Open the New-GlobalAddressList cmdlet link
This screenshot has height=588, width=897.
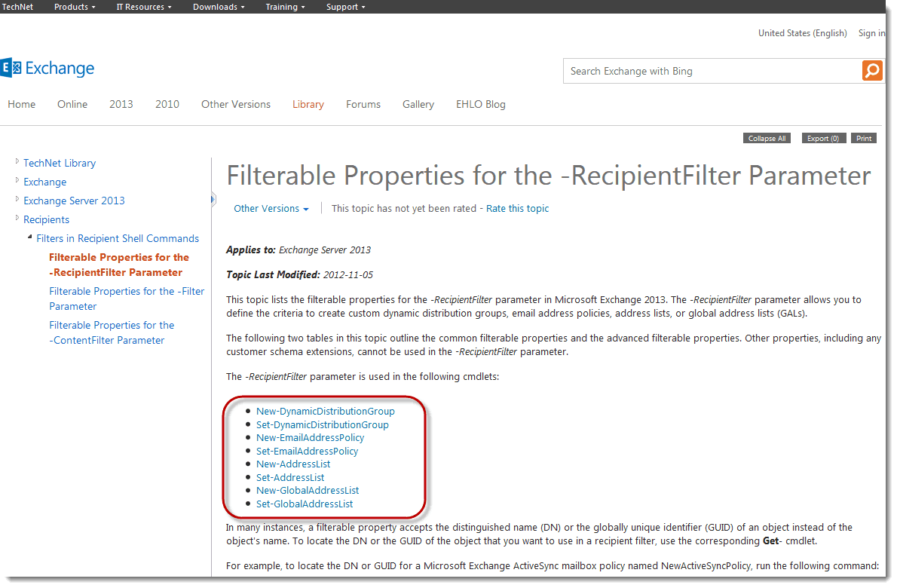click(x=308, y=490)
